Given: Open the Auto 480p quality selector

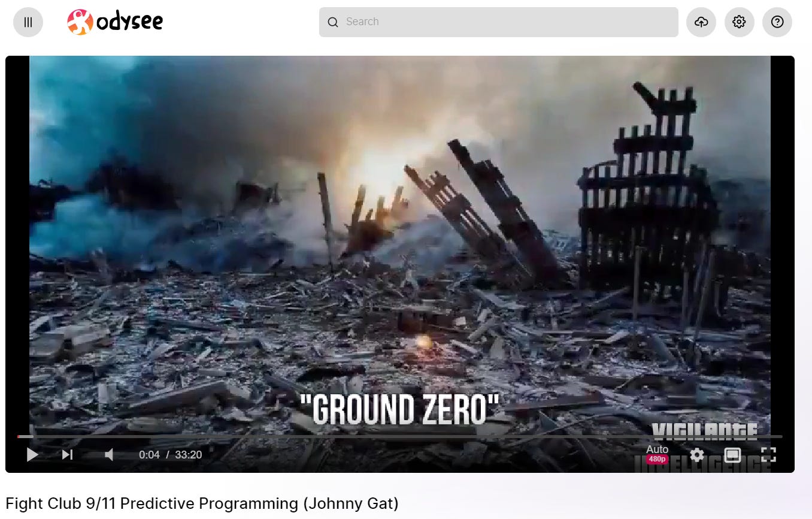Looking at the screenshot, I should (657, 454).
